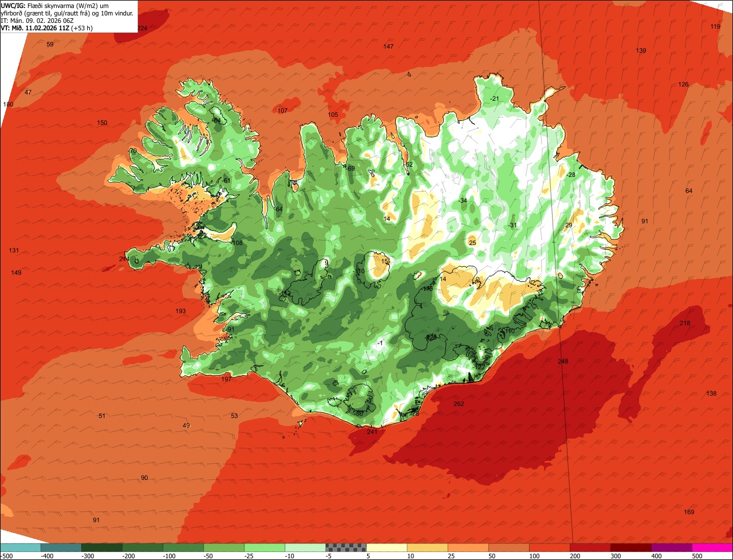This screenshot has height=560, width=733.
Task: Click the initial time 'IT: Mán. 09. 02. 2026 06Z'
Action: coord(37,20)
